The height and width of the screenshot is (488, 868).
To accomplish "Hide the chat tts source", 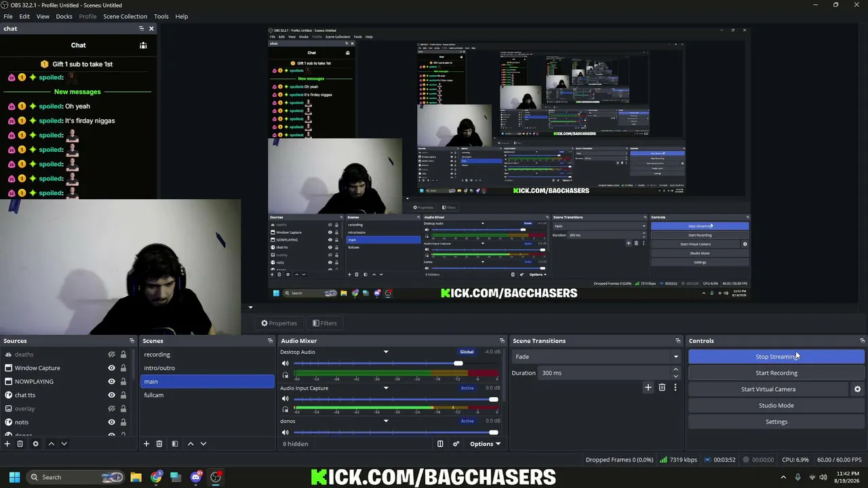I will (x=111, y=395).
